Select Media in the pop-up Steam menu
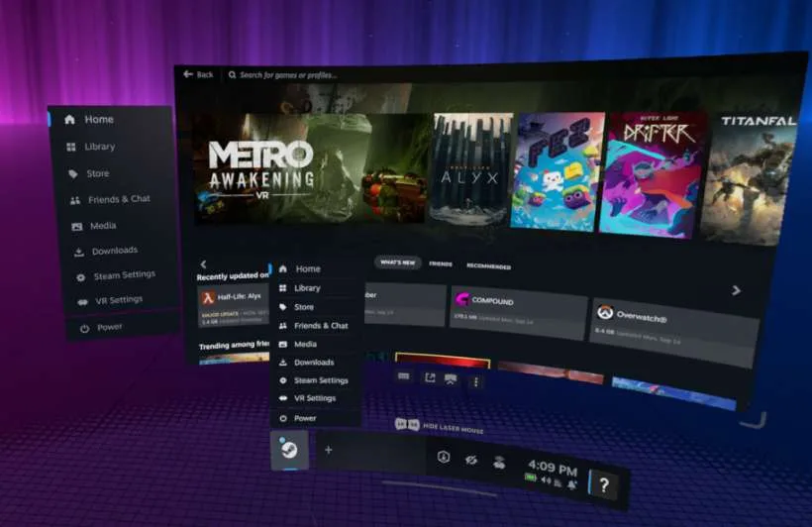Viewport: 812px width, 527px height. [315, 344]
